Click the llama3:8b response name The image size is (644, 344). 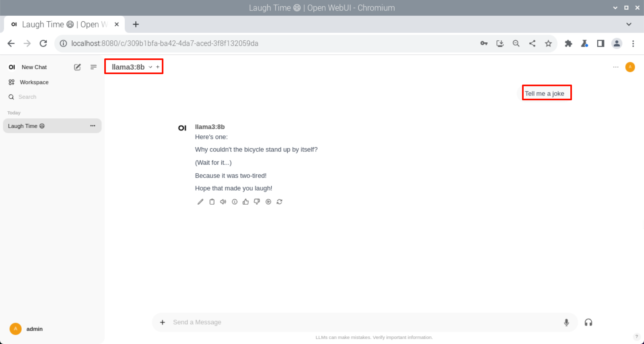[210, 127]
